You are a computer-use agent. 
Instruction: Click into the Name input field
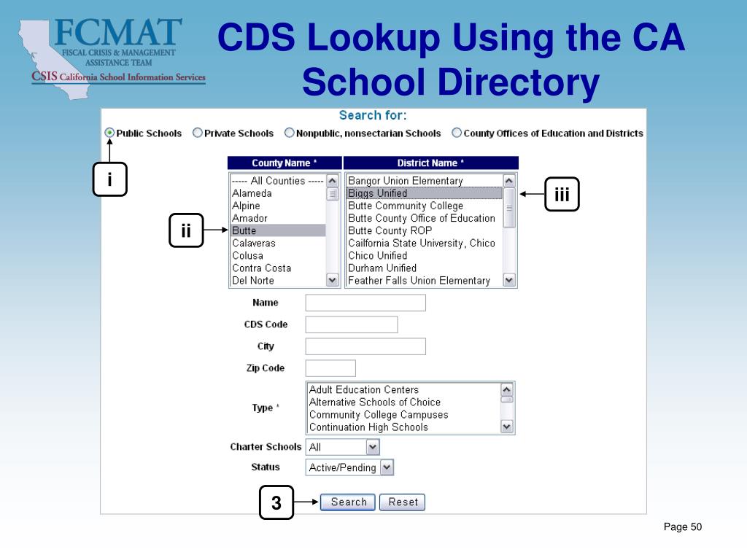click(365, 303)
